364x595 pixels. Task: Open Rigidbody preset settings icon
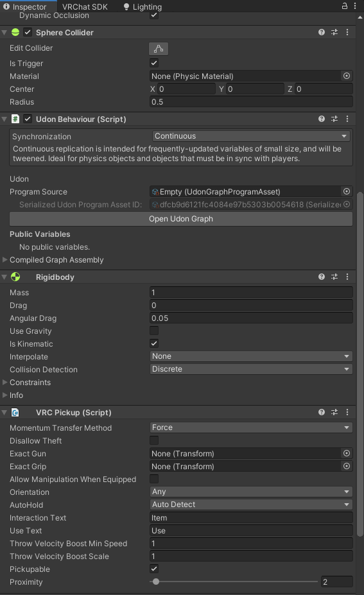334,277
